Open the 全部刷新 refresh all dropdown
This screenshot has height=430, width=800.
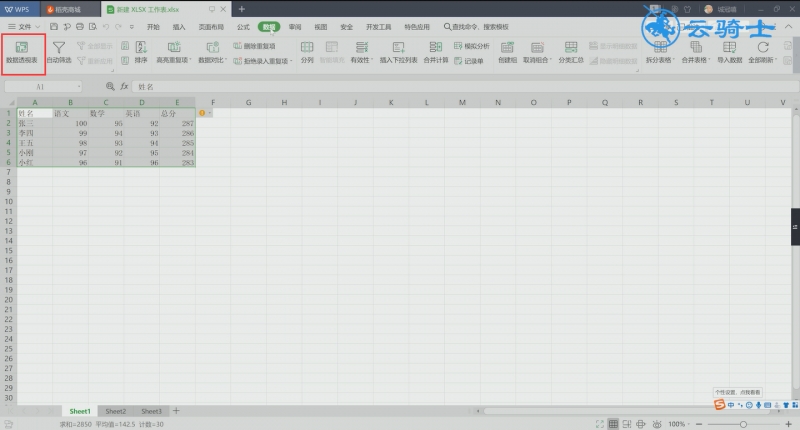763,53
